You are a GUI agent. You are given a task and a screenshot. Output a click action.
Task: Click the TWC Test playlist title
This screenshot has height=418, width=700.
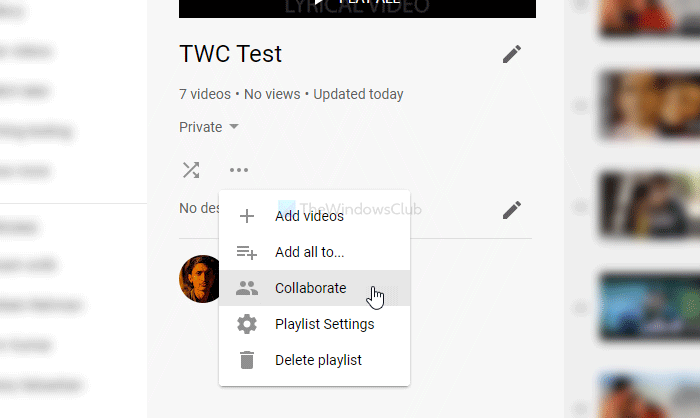(x=230, y=54)
